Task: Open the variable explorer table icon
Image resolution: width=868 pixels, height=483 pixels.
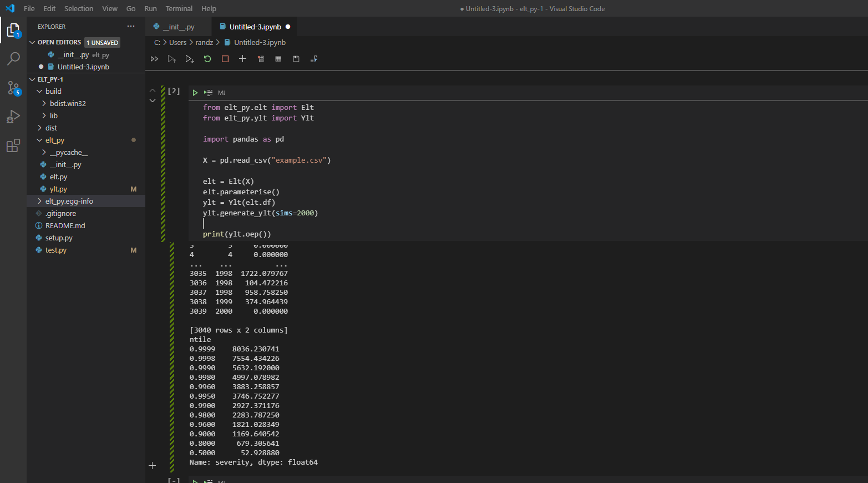Action: pyautogui.click(x=278, y=59)
